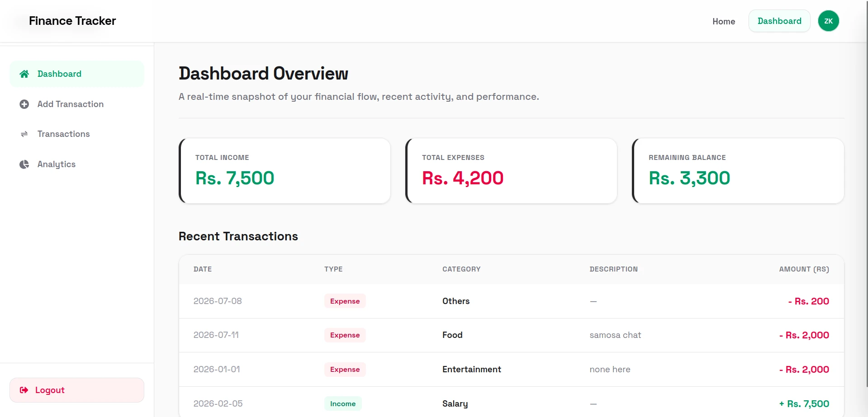The width and height of the screenshot is (868, 417).
Task: Open Add Transaction in the sidebar
Action: (77, 104)
